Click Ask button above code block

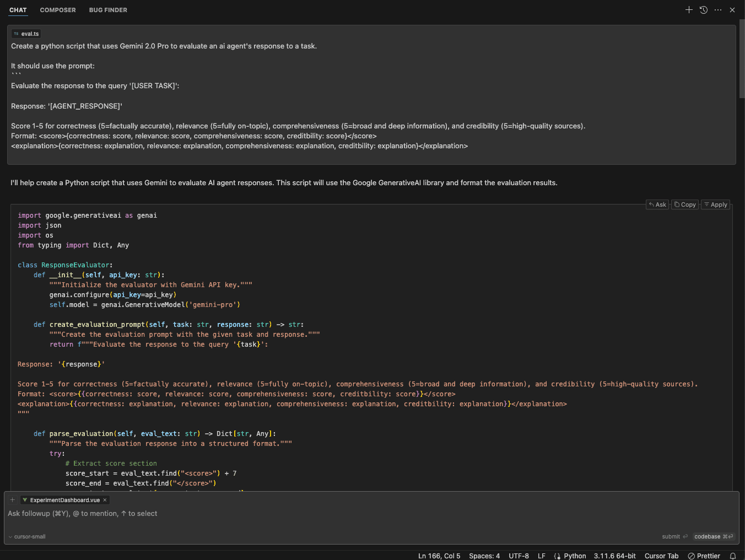coord(657,204)
